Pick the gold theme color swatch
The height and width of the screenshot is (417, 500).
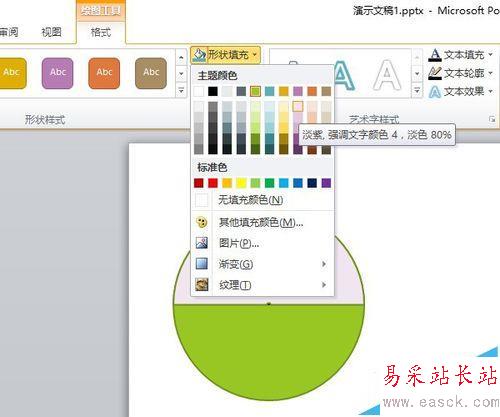click(x=284, y=91)
